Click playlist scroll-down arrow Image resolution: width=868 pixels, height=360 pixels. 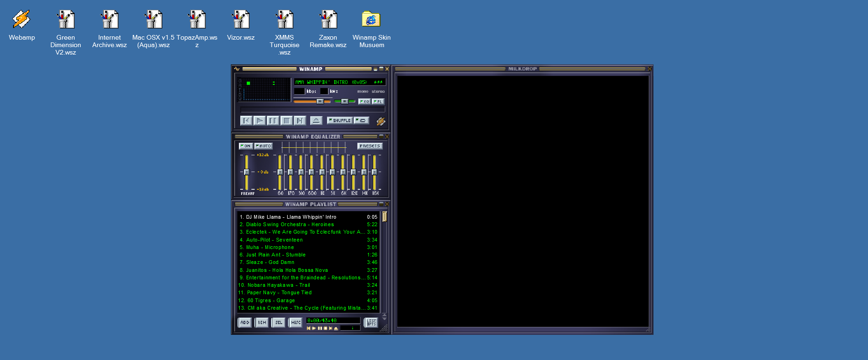click(384, 318)
